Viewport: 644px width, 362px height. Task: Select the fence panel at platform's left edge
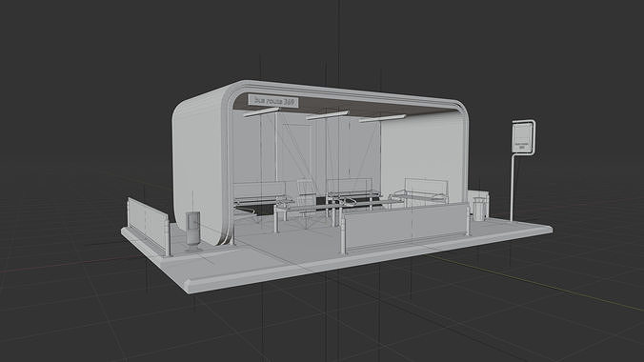tap(149, 227)
